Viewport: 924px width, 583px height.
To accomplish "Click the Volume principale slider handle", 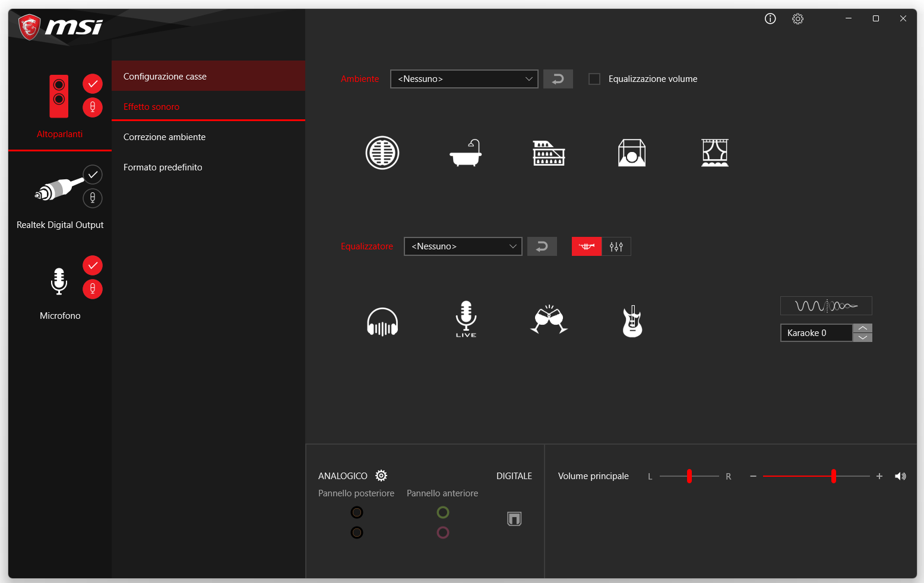I will [834, 476].
